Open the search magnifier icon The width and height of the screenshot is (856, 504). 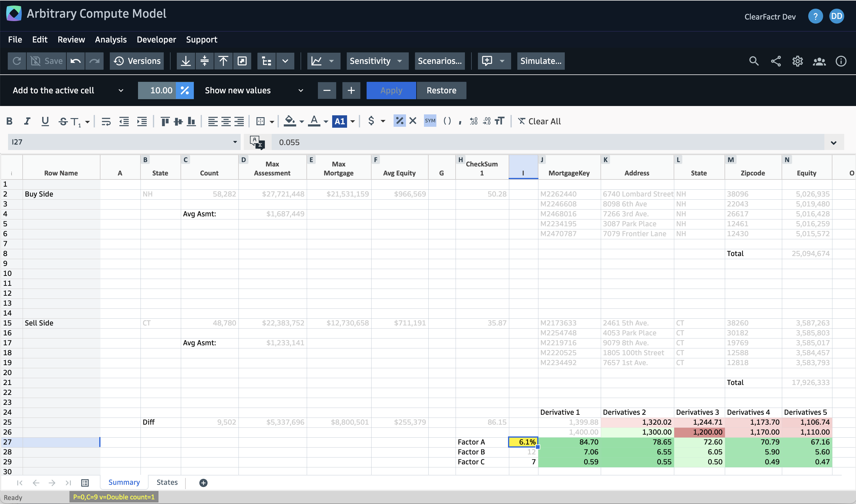pyautogui.click(x=753, y=61)
